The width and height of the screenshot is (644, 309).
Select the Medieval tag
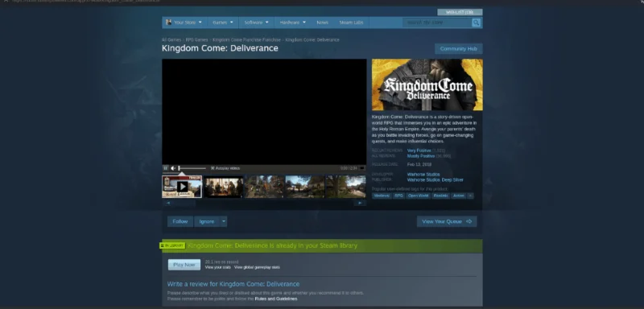pos(382,196)
